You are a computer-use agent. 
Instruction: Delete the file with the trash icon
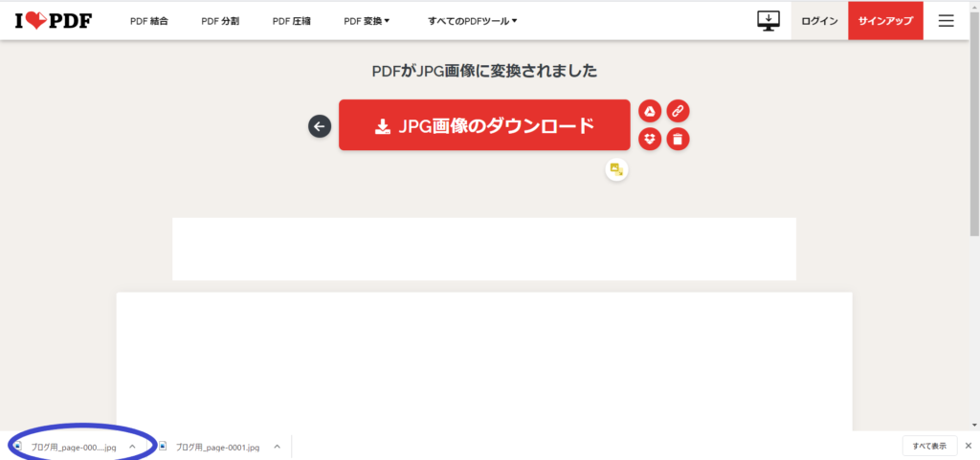point(679,139)
